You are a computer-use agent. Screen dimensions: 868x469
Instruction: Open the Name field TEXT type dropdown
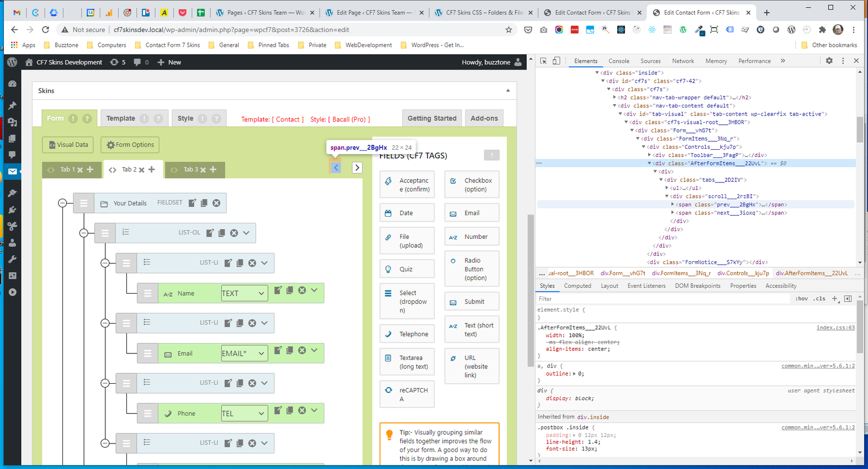pos(244,293)
